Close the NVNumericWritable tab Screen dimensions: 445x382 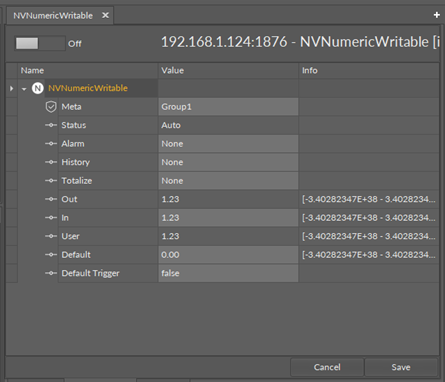click(x=105, y=15)
